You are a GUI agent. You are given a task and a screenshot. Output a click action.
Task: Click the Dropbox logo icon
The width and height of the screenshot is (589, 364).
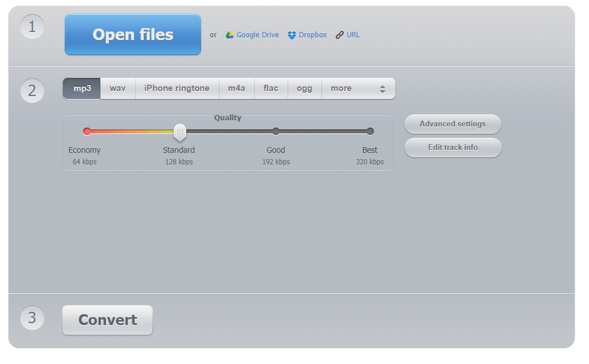pyautogui.click(x=292, y=35)
